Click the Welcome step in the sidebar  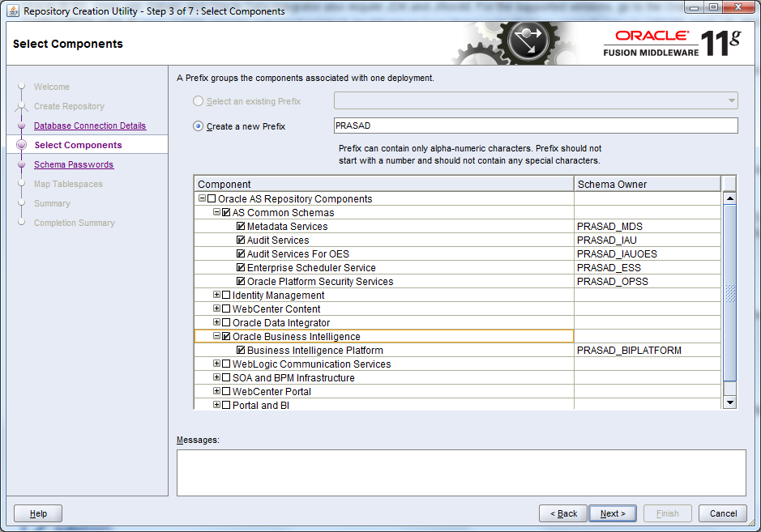[x=51, y=87]
